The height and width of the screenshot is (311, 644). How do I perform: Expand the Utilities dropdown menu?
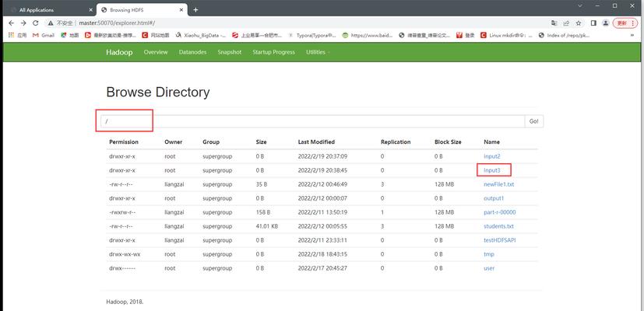pos(318,52)
